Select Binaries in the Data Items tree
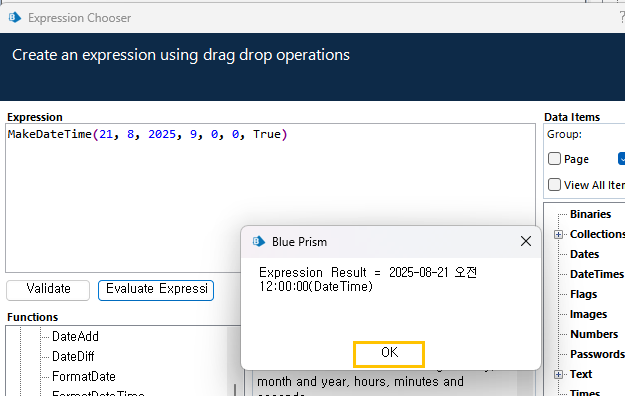Viewport: 625px width, 396px height. [x=590, y=214]
